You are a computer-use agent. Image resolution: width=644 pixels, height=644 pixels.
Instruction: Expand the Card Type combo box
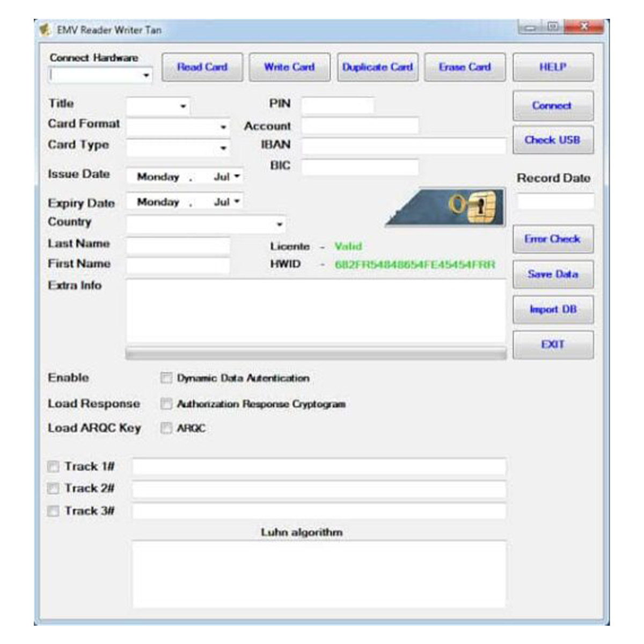pyautogui.click(x=223, y=148)
